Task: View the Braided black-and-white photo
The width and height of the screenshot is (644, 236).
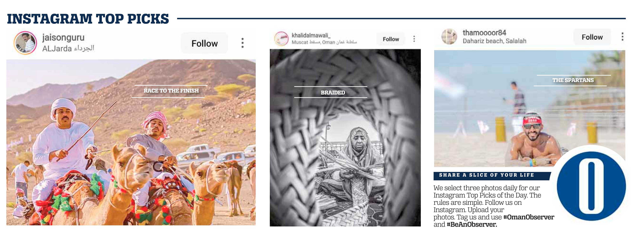Action: click(x=345, y=138)
